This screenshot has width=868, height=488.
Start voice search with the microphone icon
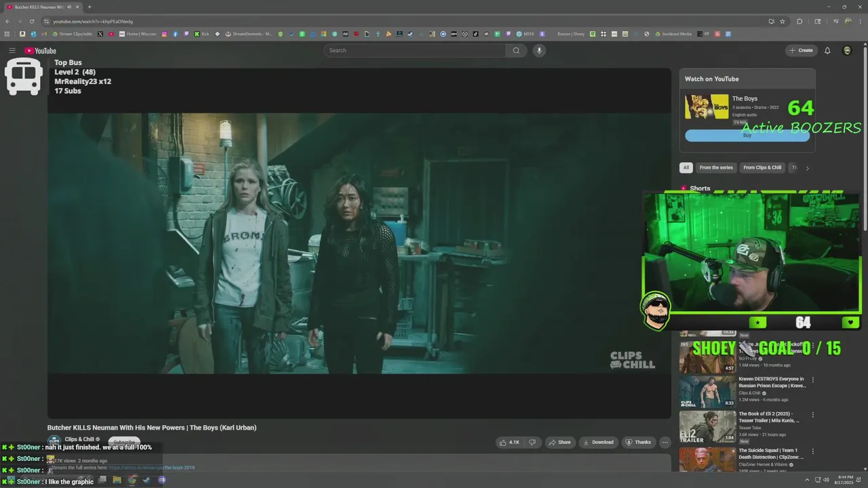pos(539,50)
